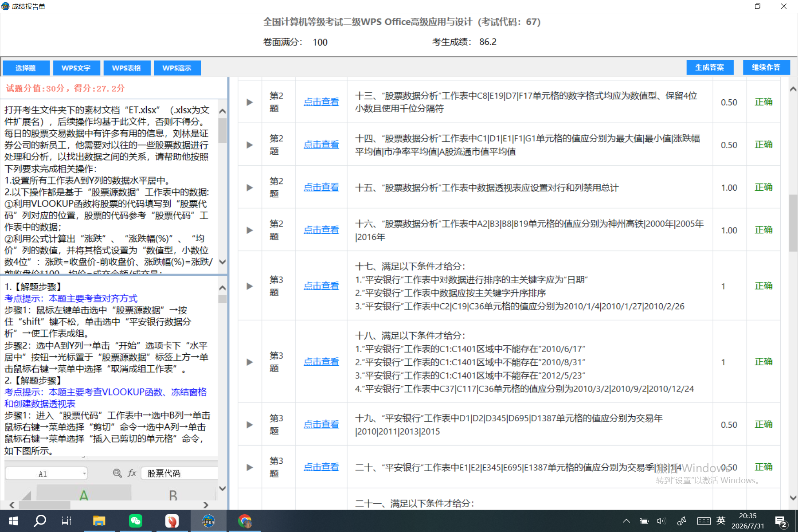
Task: Click the 正确 result for item 十五
Action: click(x=763, y=188)
